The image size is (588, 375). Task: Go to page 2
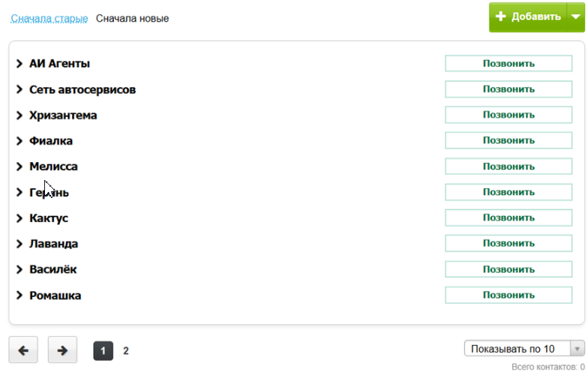[126, 350]
